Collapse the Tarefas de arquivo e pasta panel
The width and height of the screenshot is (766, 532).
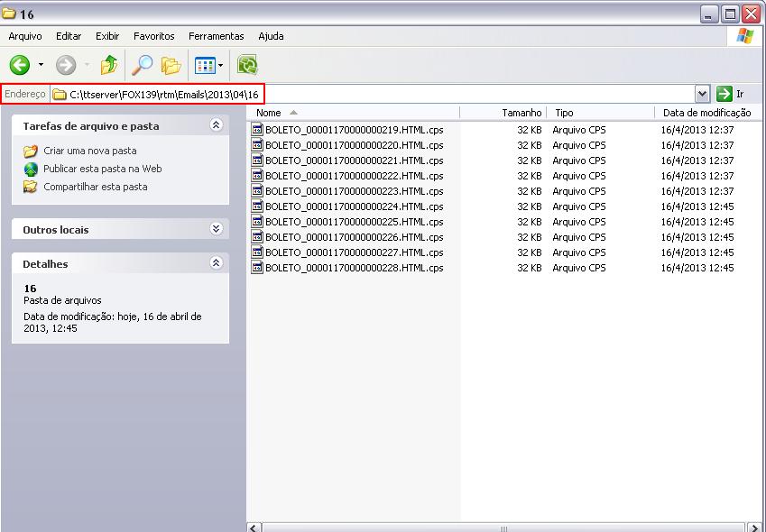(x=216, y=125)
